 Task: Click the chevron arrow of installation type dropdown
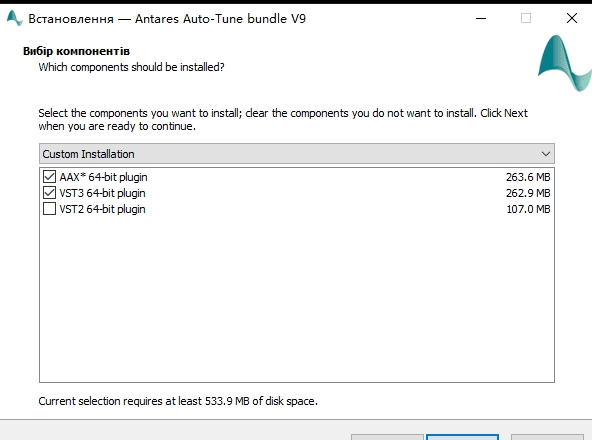point(545,154)
